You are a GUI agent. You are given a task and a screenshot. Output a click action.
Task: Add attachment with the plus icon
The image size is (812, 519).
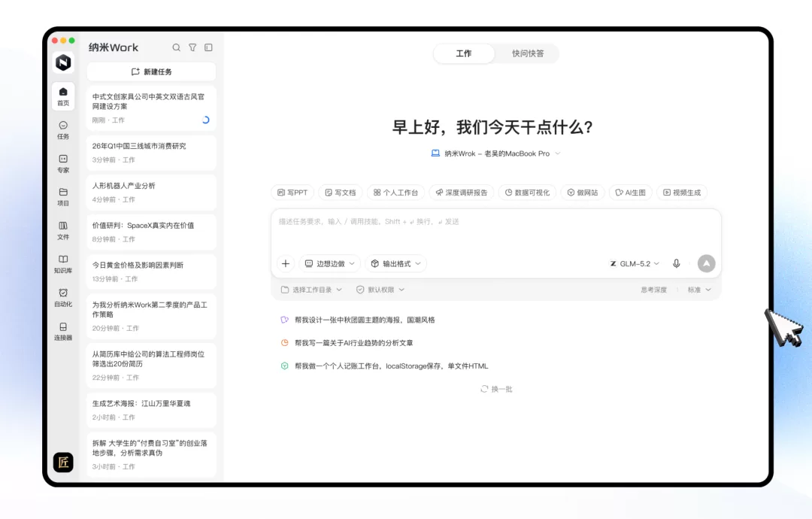point(286,264)
